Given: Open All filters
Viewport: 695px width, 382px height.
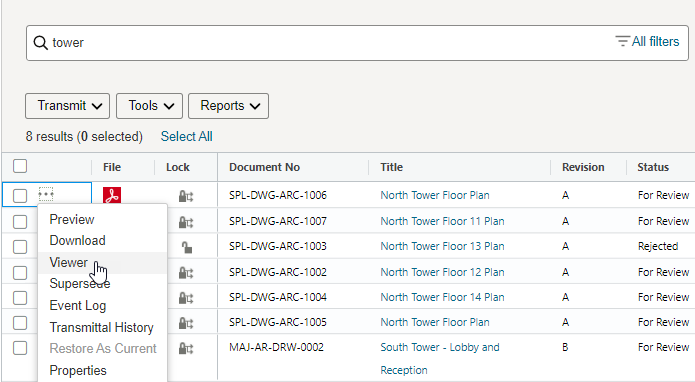Looking at the screenshot, I should [x=647, y=42].
